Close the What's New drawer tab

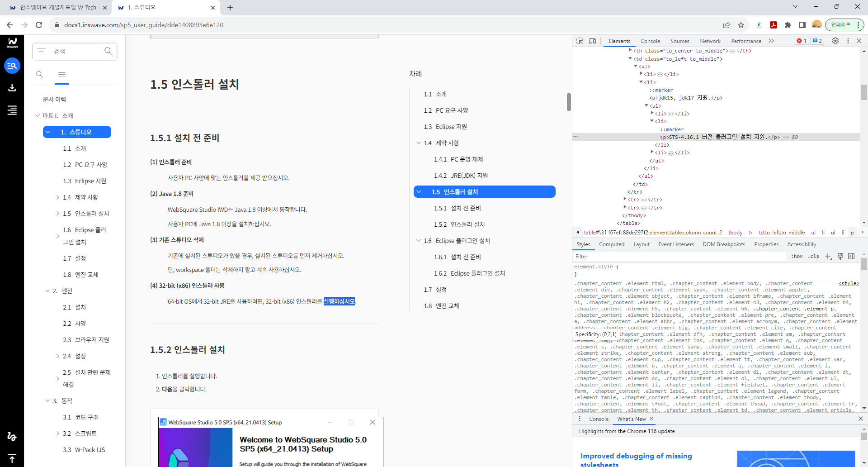pyautogui.click(x=651, y=419)
